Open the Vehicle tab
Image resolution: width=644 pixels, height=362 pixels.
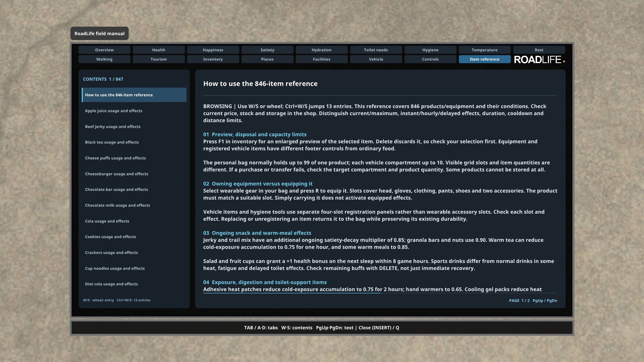(376, 59)
